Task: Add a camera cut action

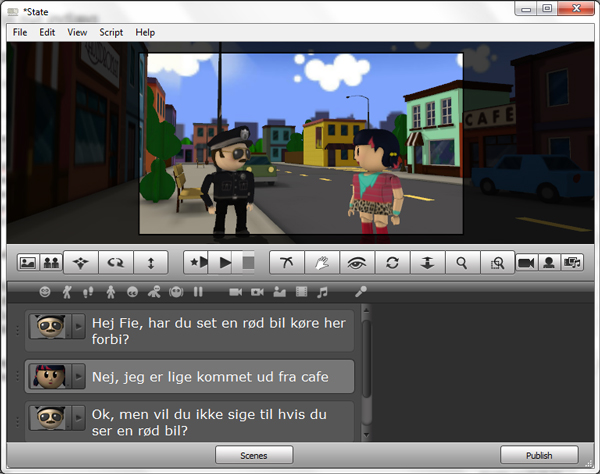Action: pyautogui.click(x=235, y=292)
